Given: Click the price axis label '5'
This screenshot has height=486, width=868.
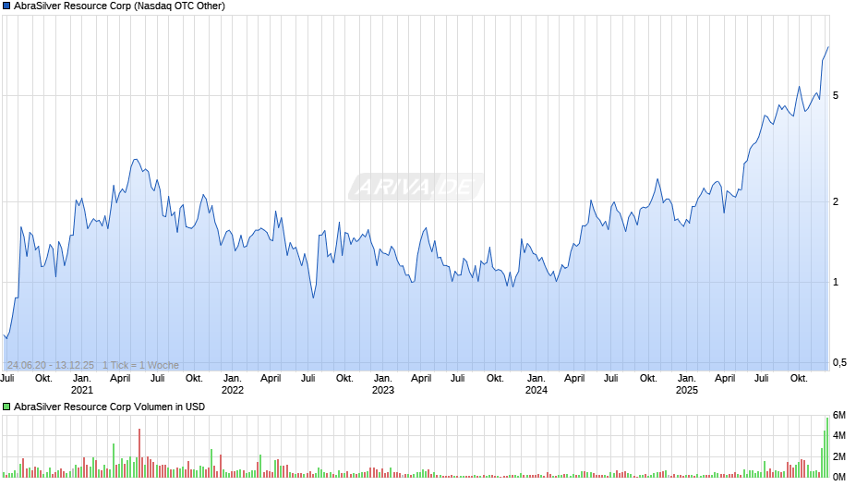Looking at the screenshot, I should tap(836, 96).
